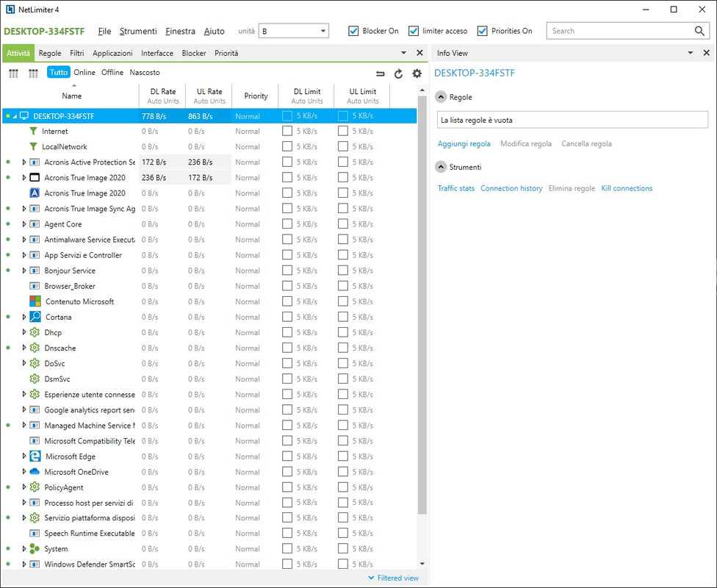Close the Attività panel
The width and height of the screenshot is (717, 588).
click(419, 53)
